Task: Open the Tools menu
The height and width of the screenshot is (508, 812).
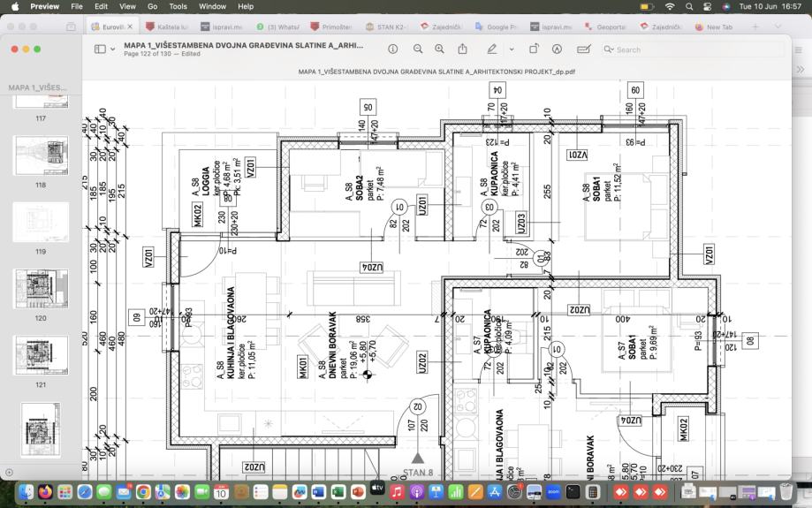Action: [178, 6]
